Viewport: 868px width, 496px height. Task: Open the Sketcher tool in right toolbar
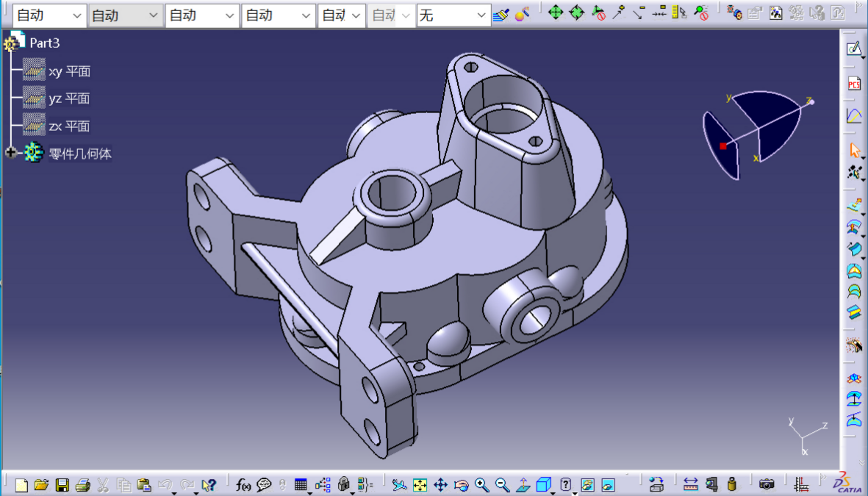[x=854, y=49]
